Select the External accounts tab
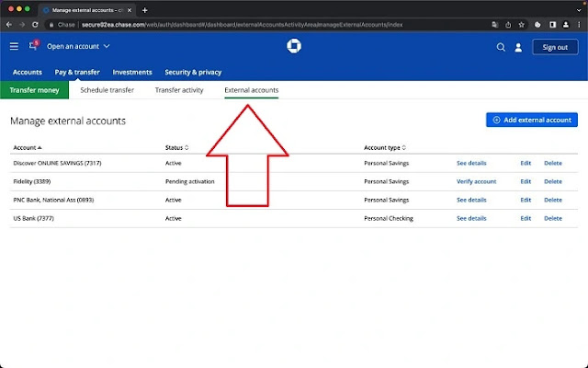 251,90
